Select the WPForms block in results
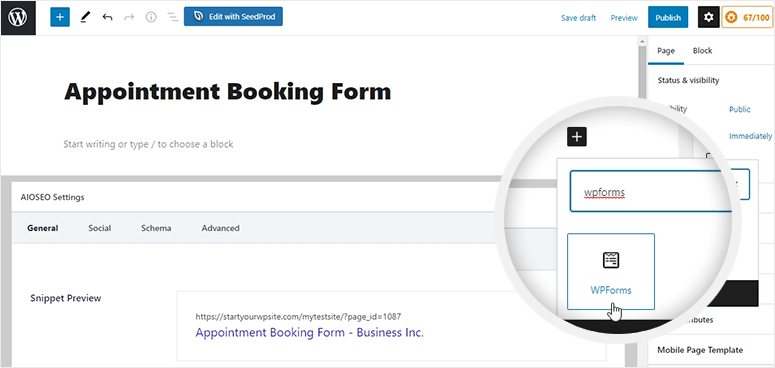Viewport: 775px width, 368px height. click(x=610, y=271)
